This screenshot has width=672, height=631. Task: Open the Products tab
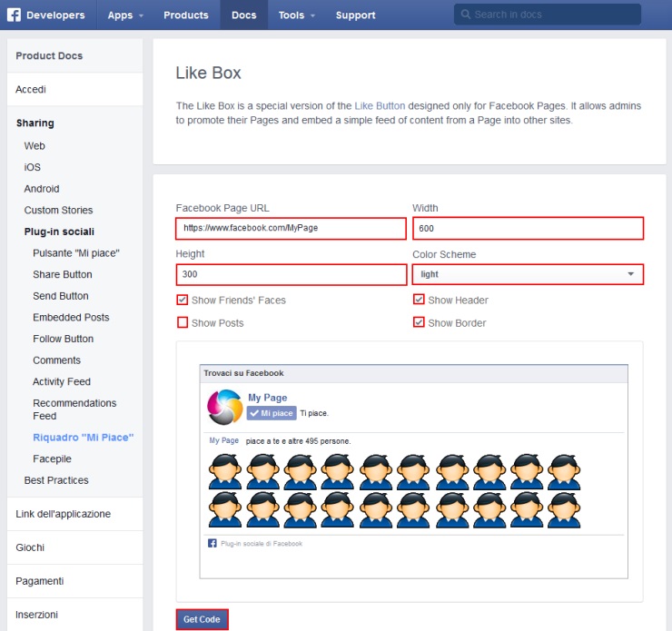coord(185,15)
